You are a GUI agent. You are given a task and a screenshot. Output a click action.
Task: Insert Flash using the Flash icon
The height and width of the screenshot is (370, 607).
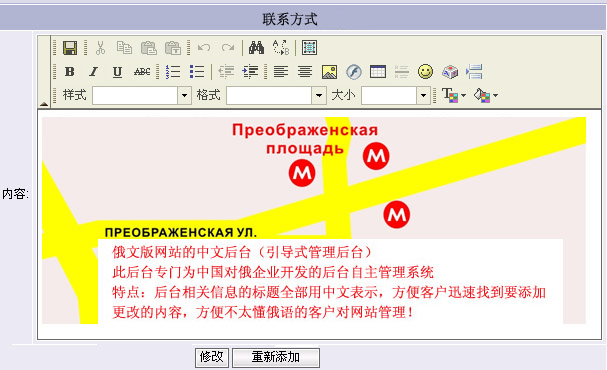pos(354,72)
